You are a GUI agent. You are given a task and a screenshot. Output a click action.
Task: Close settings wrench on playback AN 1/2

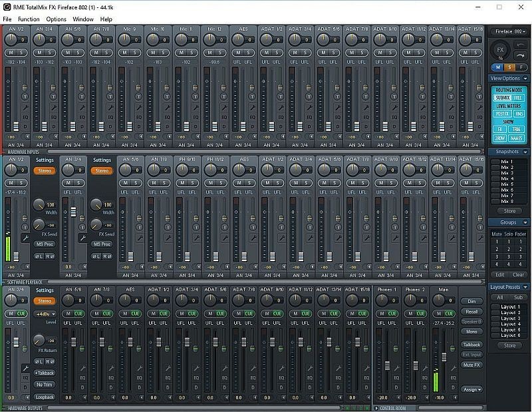[x=25, y=238]
